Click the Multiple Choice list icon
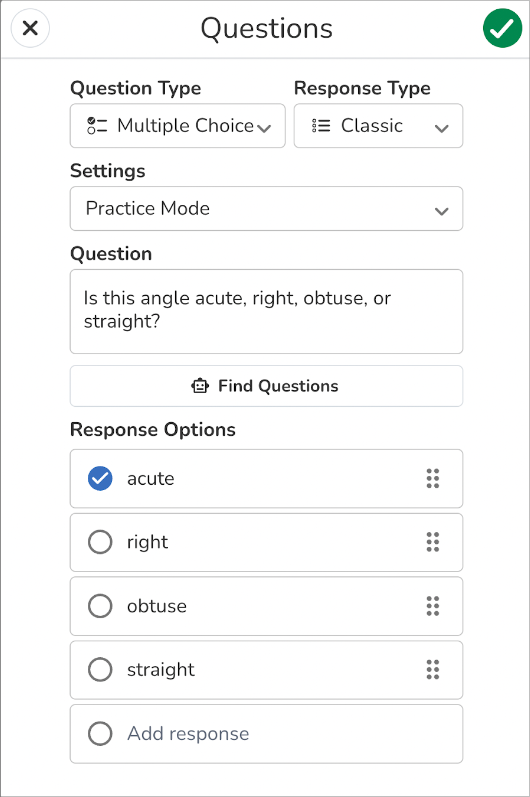The width and height of the screenshot is (530, 797). click(97, 126)
